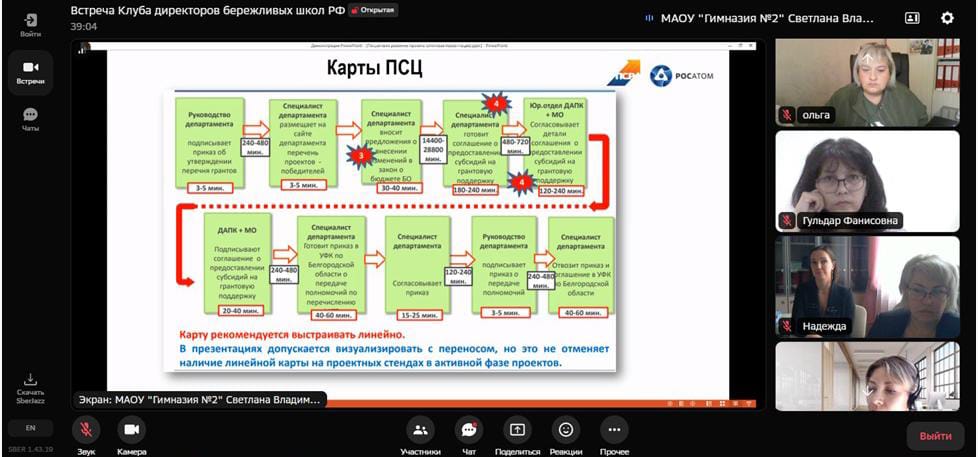
Task: Switch to the Встречи section
Action: point(30,70)
